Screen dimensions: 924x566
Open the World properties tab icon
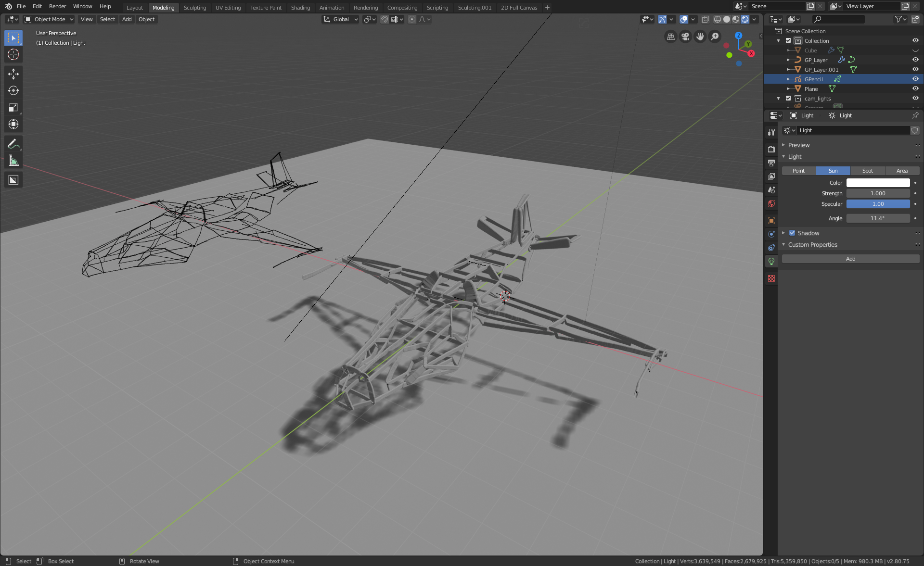point(771,203)
